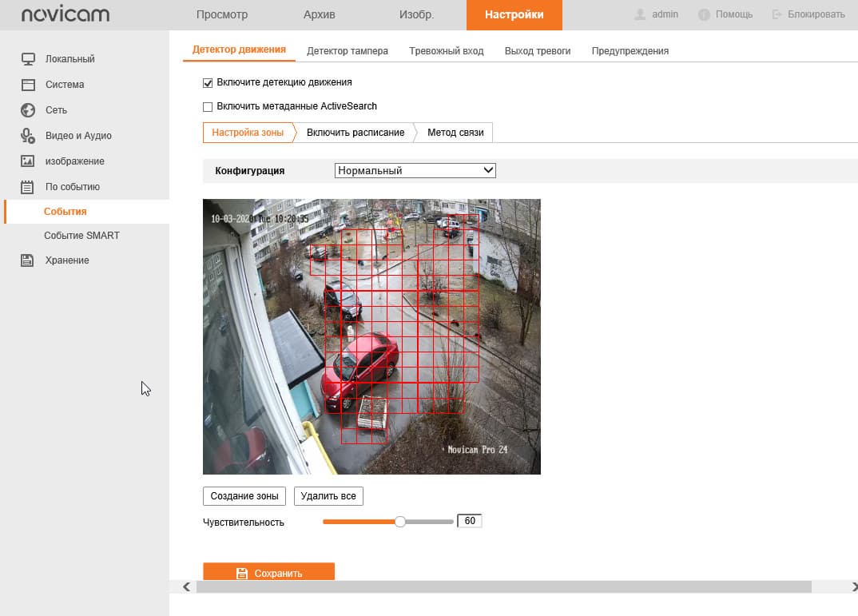Screen dimensions: 858x616
Task: Click the Хранение floppy disk icon
Action: point(27,260)
